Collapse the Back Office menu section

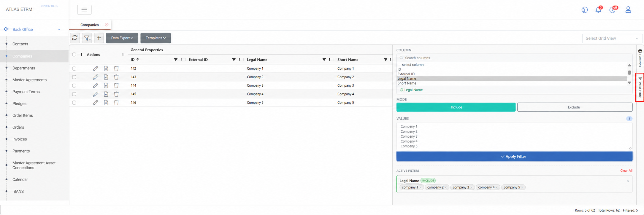click(x=59, y=29)
